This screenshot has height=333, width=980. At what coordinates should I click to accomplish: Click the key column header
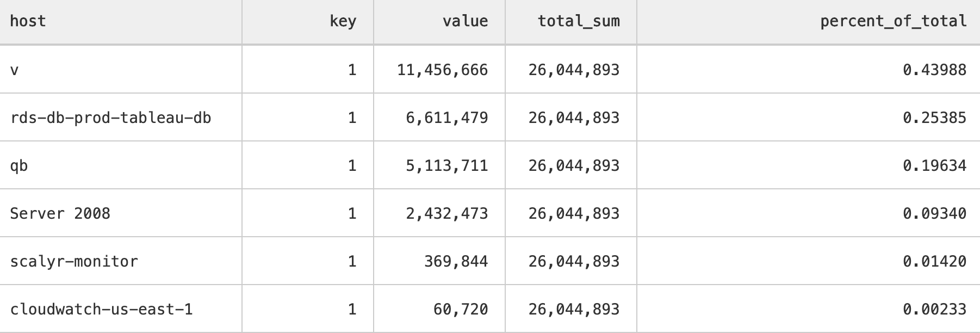(343, 21)
